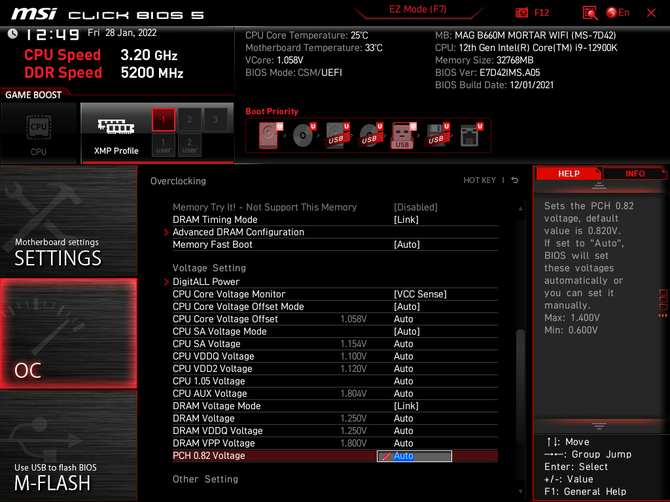
Task: Click the help panel top collapse handle
Action: tap(599, 185)
